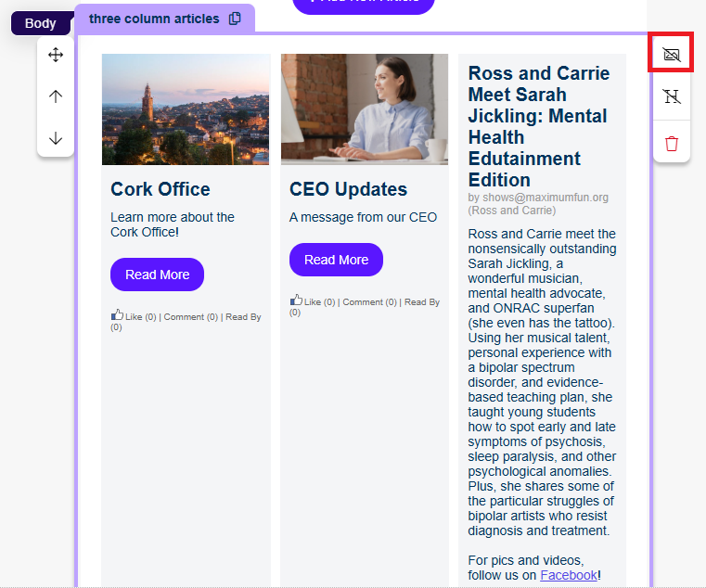Duplicate block using copy icon beside title
The height and width of the screenshot is (588, 706).
[235, 19]
